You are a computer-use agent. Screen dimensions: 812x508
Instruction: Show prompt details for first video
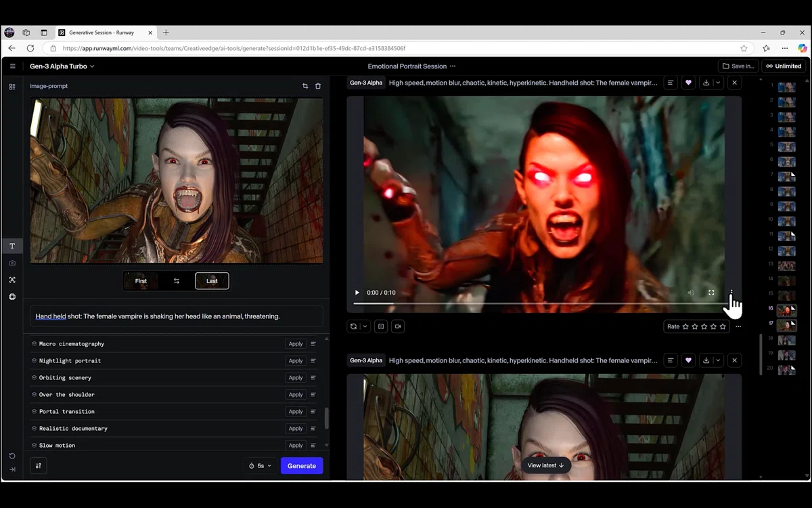671,83
